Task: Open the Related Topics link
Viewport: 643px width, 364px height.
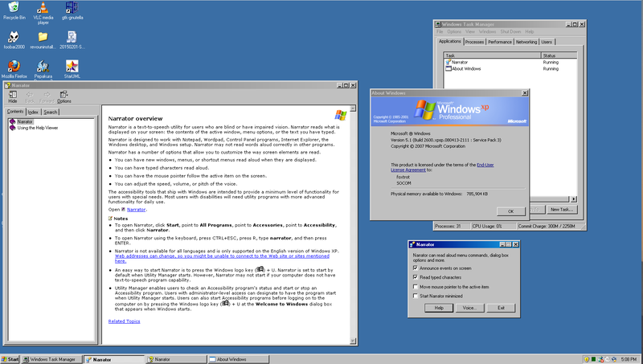Action: [124, 321]
